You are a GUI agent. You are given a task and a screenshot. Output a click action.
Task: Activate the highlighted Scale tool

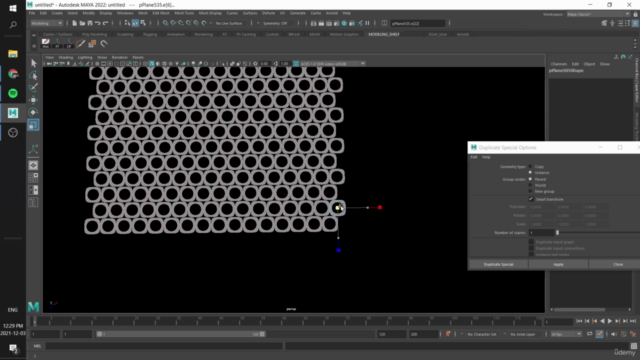(33, 124)
